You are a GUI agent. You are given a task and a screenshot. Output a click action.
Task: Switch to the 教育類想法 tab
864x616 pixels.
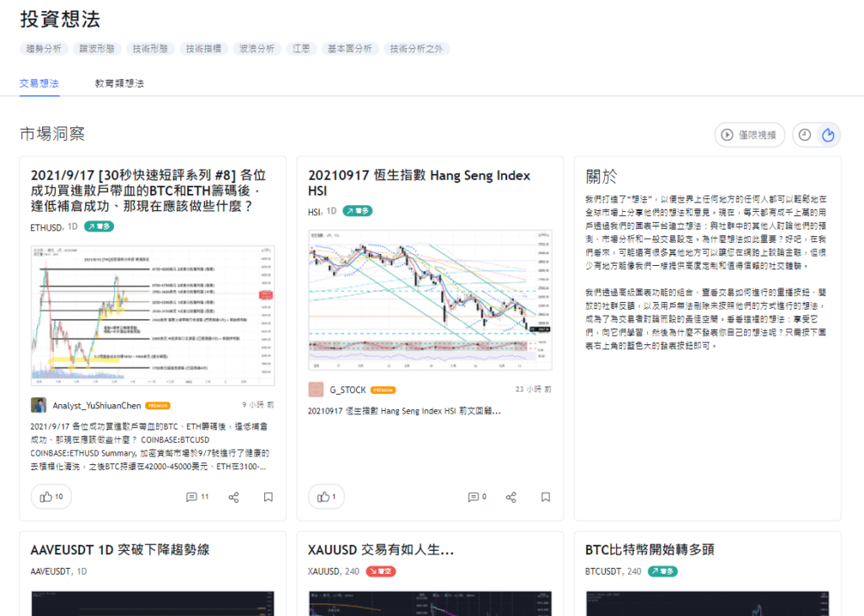coord(120,84)
